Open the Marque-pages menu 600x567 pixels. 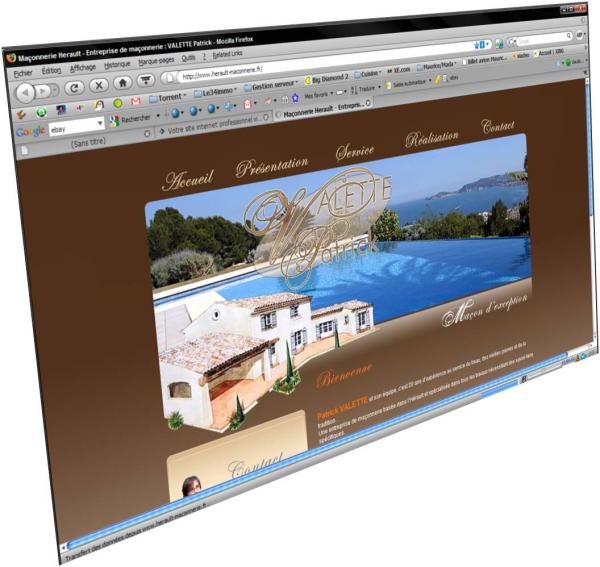156,61
